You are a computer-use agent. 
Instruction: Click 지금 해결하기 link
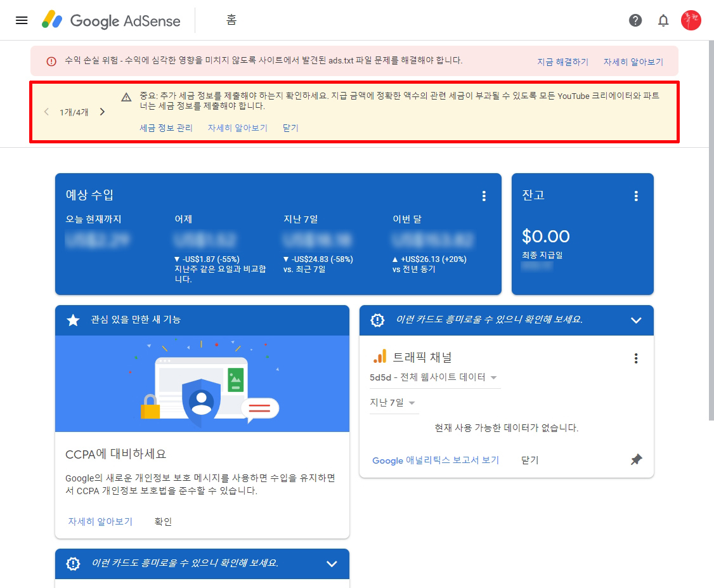click(x=563, y=62)
